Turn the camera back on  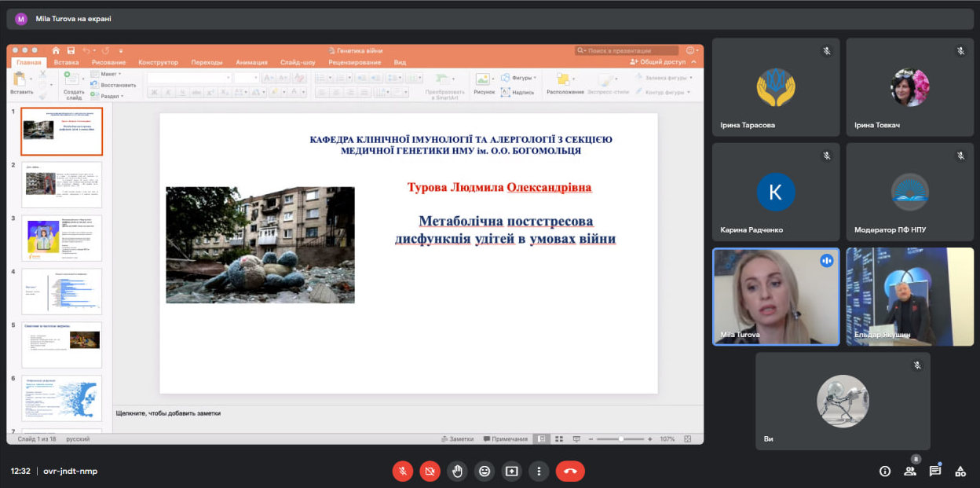coord(430,471)
